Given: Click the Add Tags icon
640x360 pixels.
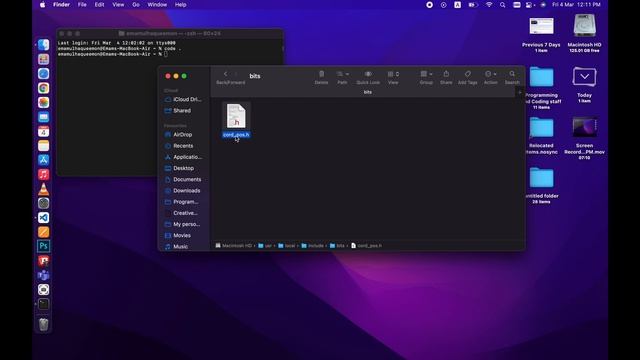Looking at the screenshot, I should 468,74.
